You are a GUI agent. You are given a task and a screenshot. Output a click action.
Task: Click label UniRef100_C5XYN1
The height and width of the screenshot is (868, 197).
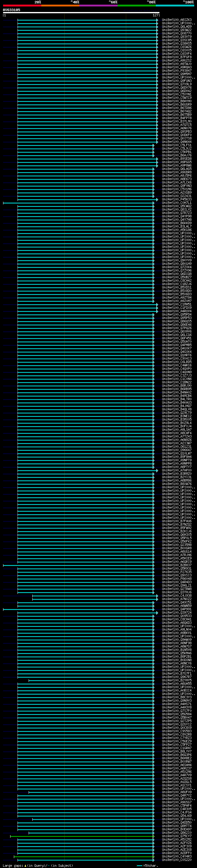[176, 94]
